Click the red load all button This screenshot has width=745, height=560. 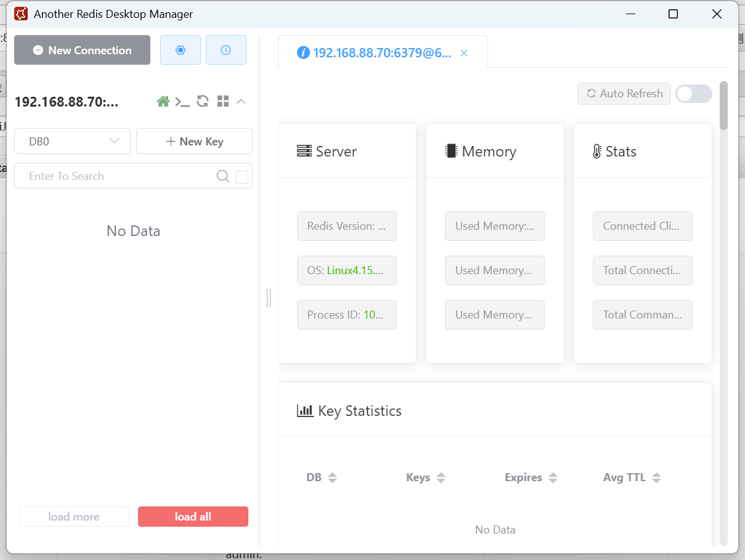[x=193, y=517]
